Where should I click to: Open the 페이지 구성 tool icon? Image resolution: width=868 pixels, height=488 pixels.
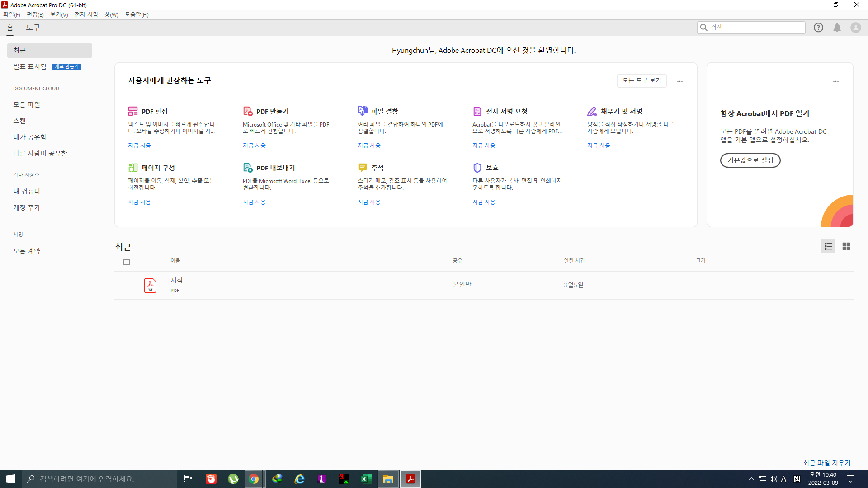(133, 168)
